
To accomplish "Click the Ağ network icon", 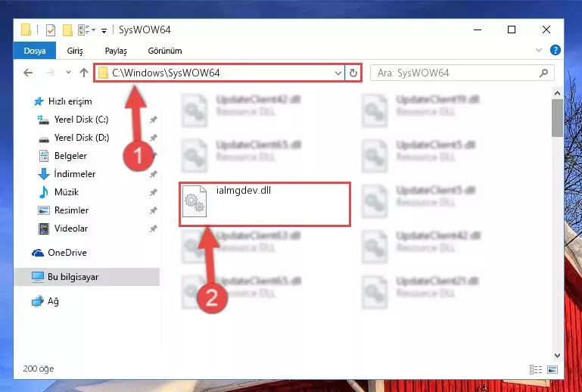I will 38,301.
